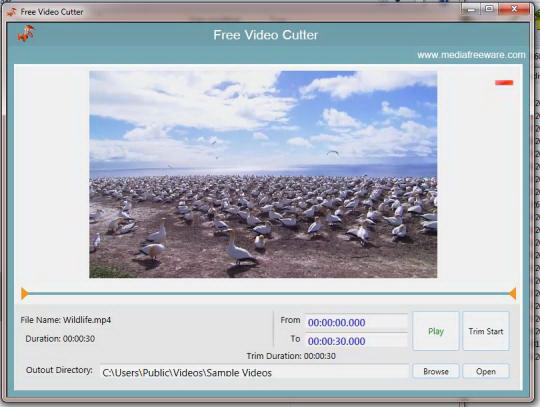Click the From time field

(356, 322)
